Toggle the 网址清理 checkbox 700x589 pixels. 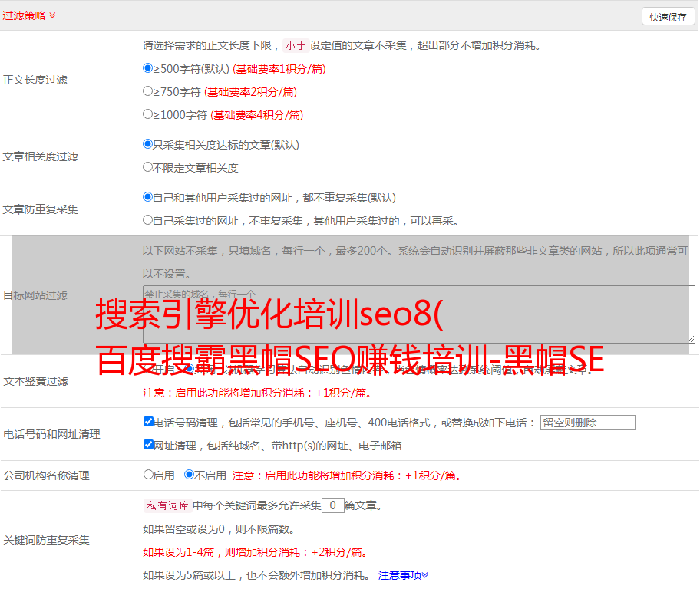click(148, 445)
